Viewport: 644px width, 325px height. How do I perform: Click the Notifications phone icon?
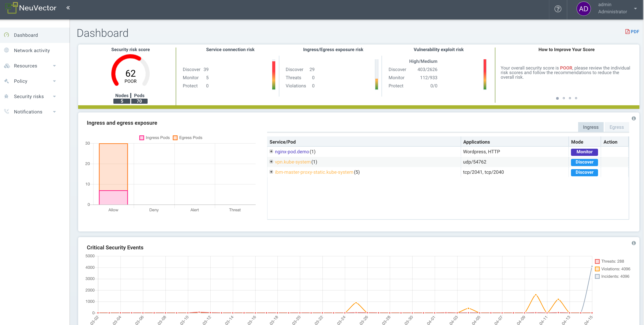coord(6,112)
